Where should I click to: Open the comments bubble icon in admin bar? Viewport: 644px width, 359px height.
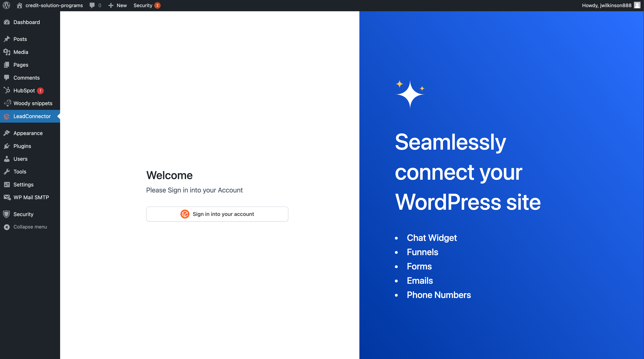[x=92, y=5]
